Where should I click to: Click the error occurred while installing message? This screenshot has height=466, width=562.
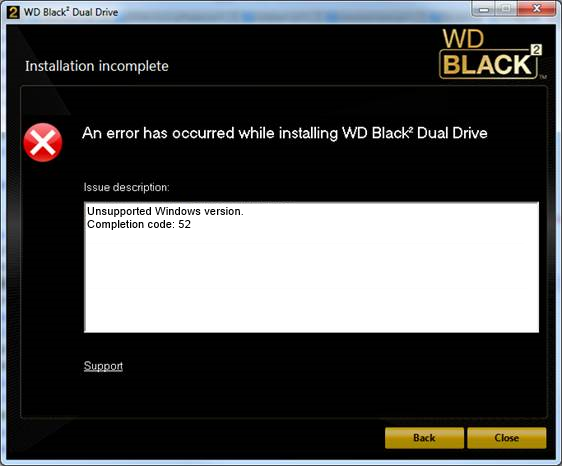(285, 133)
